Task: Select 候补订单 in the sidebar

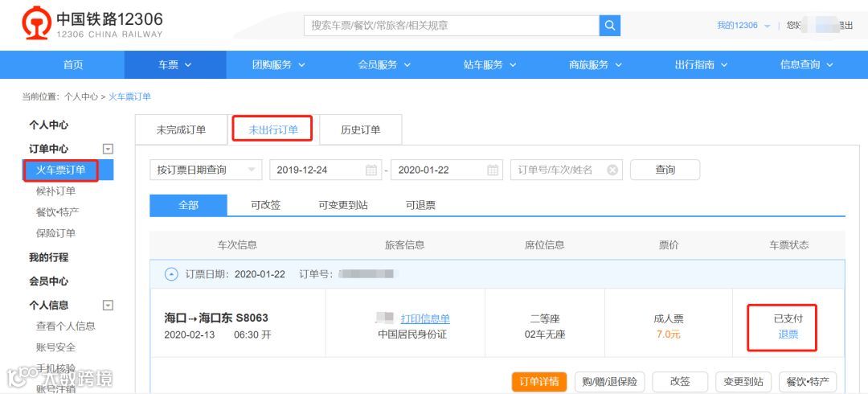Action: [x=56, y=191]
